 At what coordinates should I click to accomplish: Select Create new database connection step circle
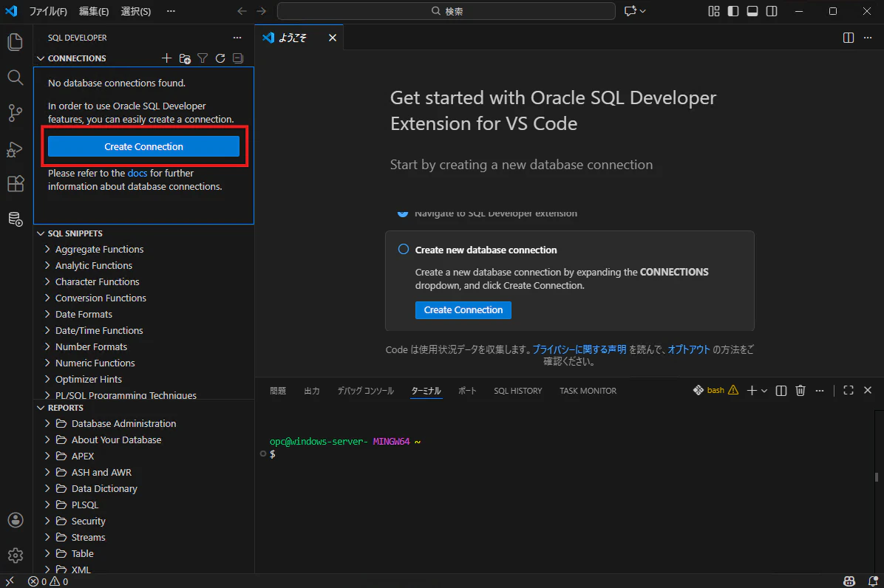[403, 249]
